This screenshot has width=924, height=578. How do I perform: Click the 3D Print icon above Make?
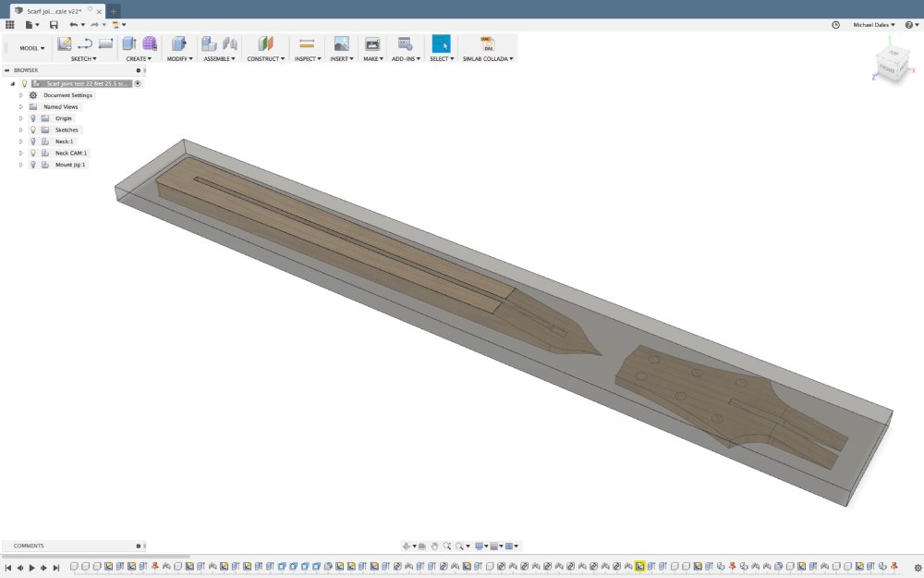pyautogui.click(x=372, y=43)
